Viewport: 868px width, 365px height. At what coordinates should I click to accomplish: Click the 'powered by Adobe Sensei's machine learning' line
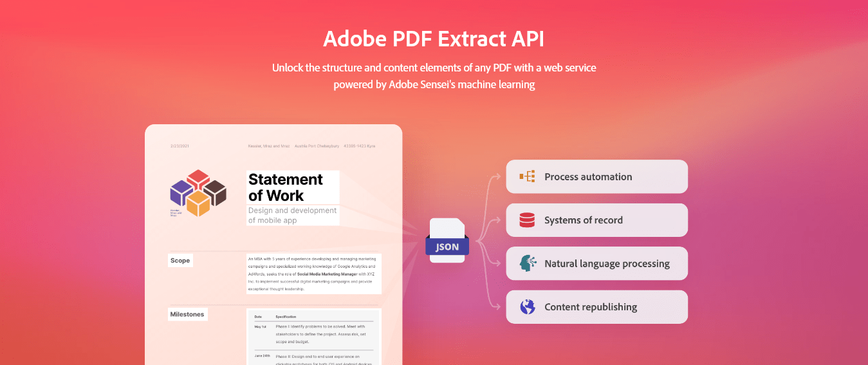pos(434,84)
